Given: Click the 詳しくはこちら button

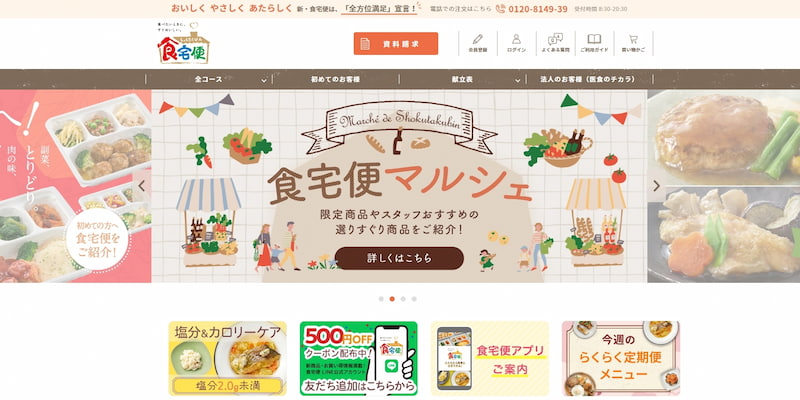Looking at the screenshot, I should [399, 258].
